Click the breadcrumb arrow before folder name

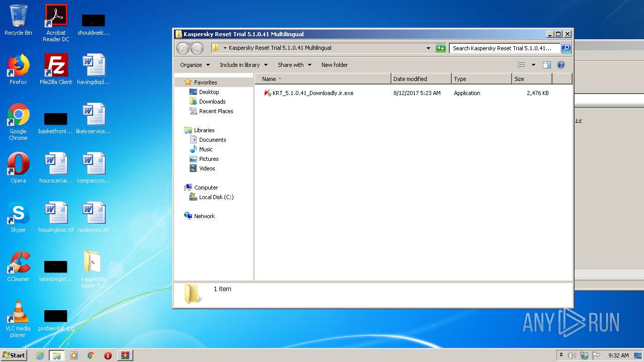pyautogui.click(x=224, y=48)
